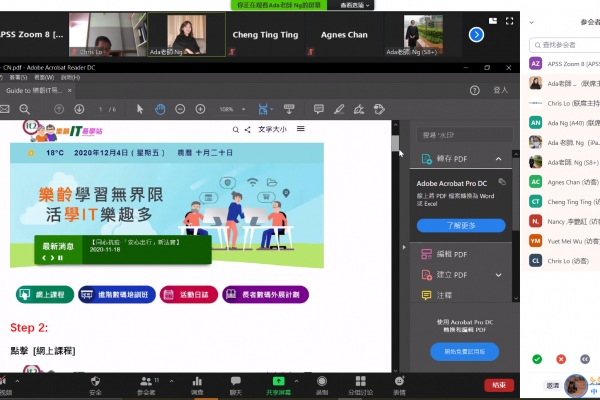Click the sign in link in Acrobat

pos(501,90)
